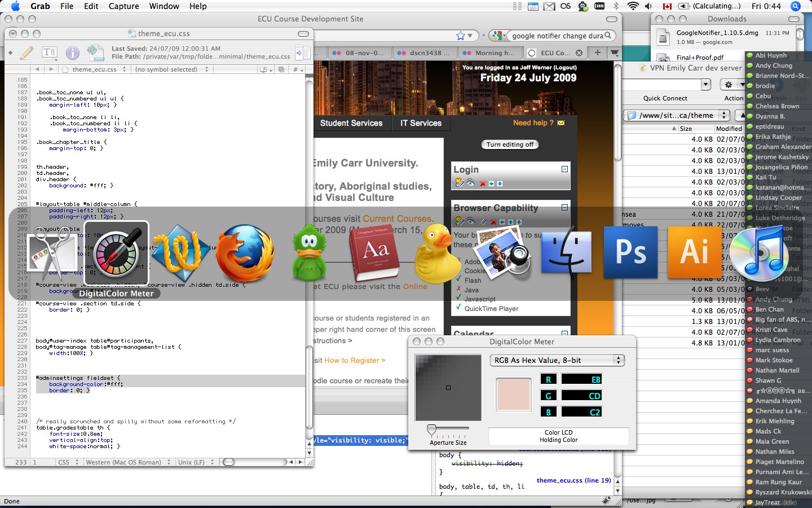Viewport: 812px width, 508px height.
Task: Move Login block left arrow
Action: tap(491, 183)
